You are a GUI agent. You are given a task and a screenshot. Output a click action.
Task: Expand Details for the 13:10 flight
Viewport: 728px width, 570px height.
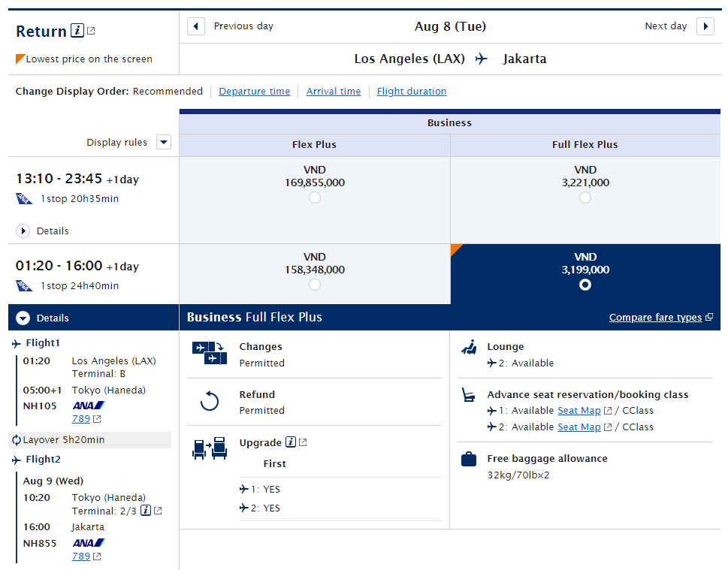pos(23,231)
